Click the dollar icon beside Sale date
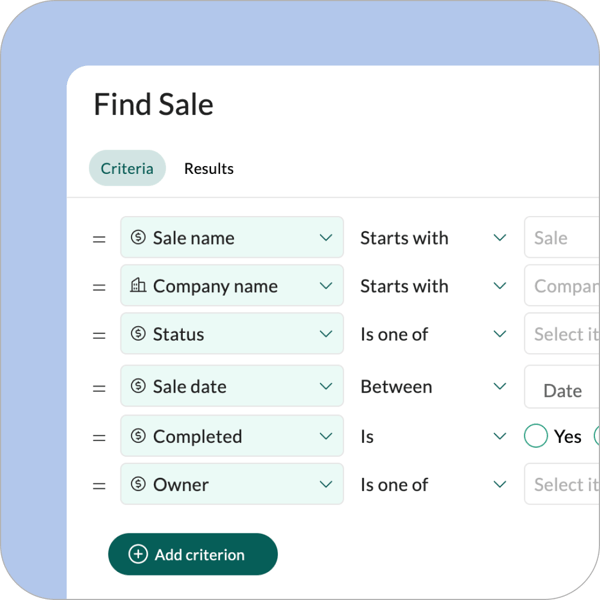Viewport: 600px width, 600px height. (x=138, y=386)
